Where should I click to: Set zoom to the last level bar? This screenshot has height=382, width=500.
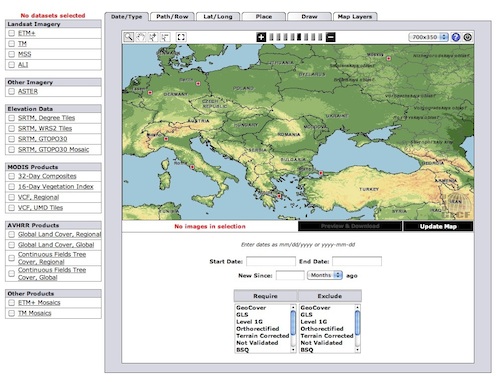(x=320, y=37)
